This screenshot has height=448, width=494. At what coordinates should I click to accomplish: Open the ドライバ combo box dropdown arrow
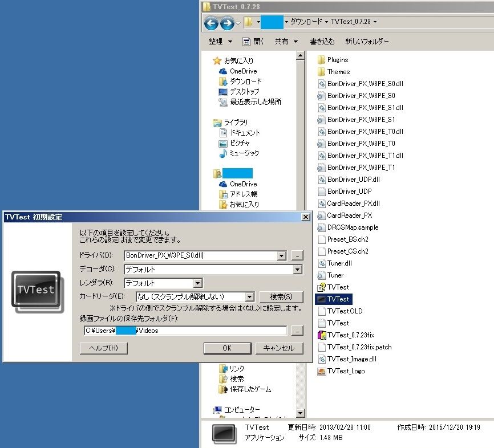[x=282, y=255]
